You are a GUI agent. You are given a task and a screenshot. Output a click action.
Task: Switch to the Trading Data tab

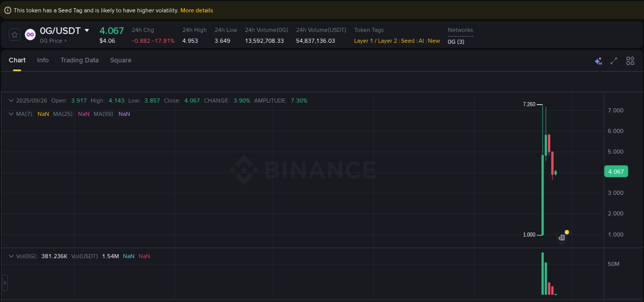[x=79, y=60]
